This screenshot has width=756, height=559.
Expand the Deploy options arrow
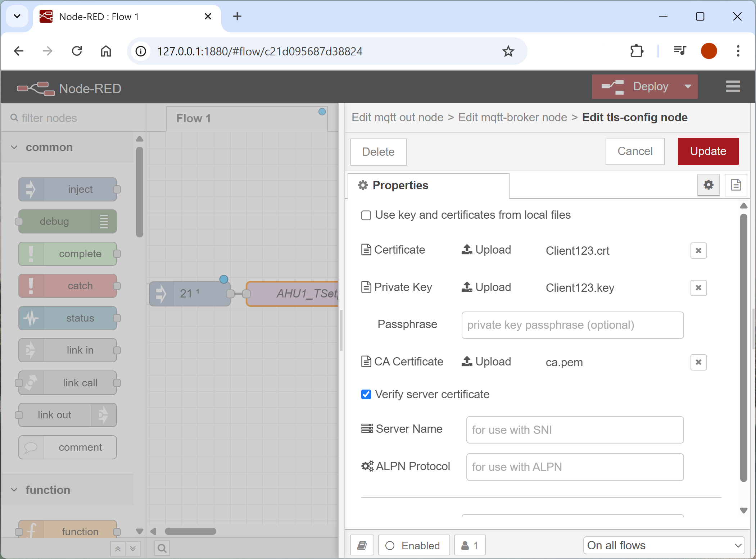688,87
